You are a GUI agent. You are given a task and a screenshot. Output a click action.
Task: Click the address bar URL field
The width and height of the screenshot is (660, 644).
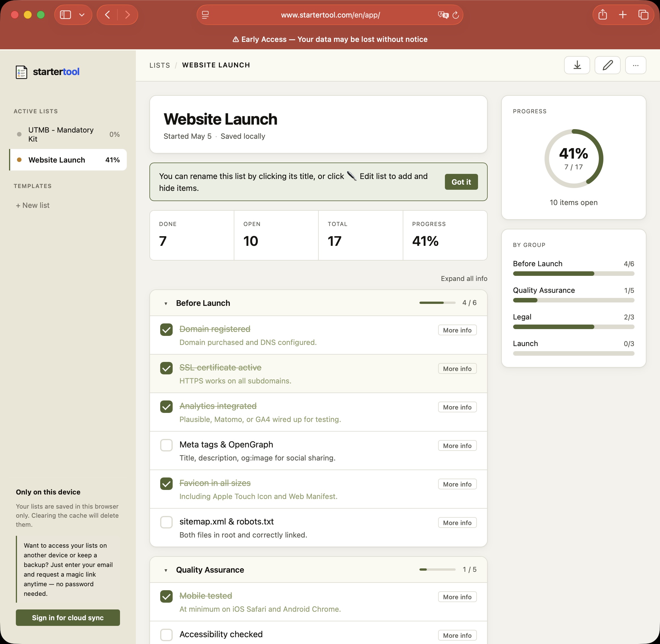[330, 15]
